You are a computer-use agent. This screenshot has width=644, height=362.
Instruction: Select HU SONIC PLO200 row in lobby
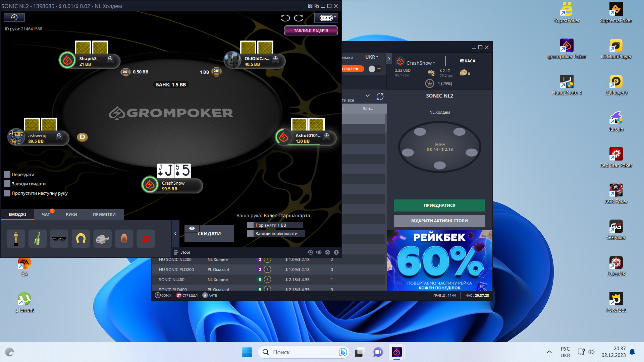[268, 269]
